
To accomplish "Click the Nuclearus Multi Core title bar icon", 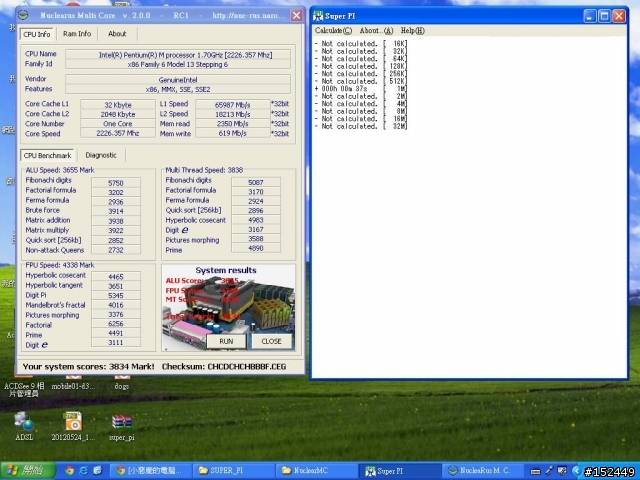I will pos(23,16).
